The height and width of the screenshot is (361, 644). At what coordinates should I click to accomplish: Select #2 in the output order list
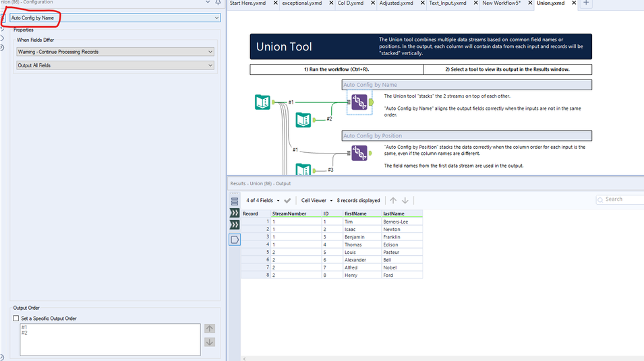[x=24, y=333]
